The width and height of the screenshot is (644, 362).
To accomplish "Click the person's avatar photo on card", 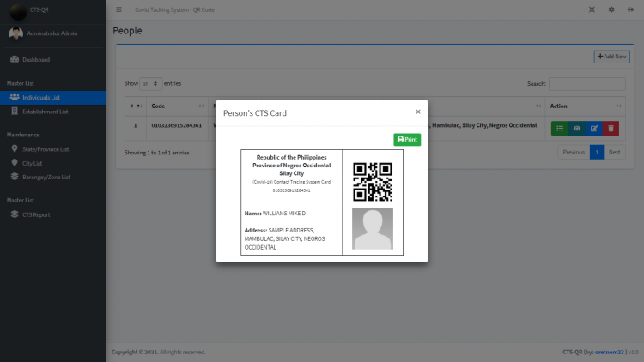I will pyautogui.click(x=373, y=229).
